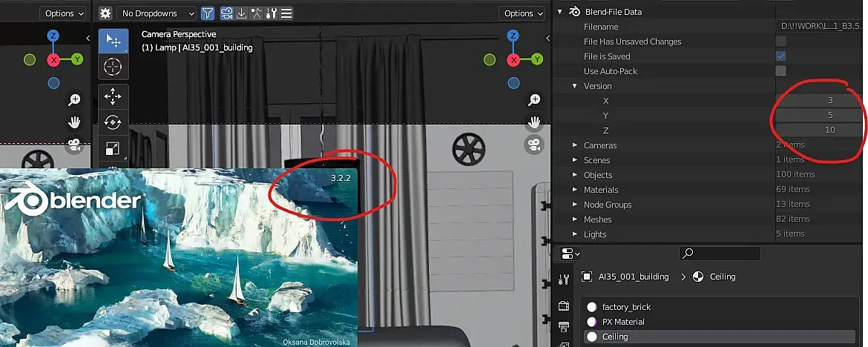Expand the Meshes entry
Screen dimensions: 868x347
pyautogui.click(x=575, y=219)
